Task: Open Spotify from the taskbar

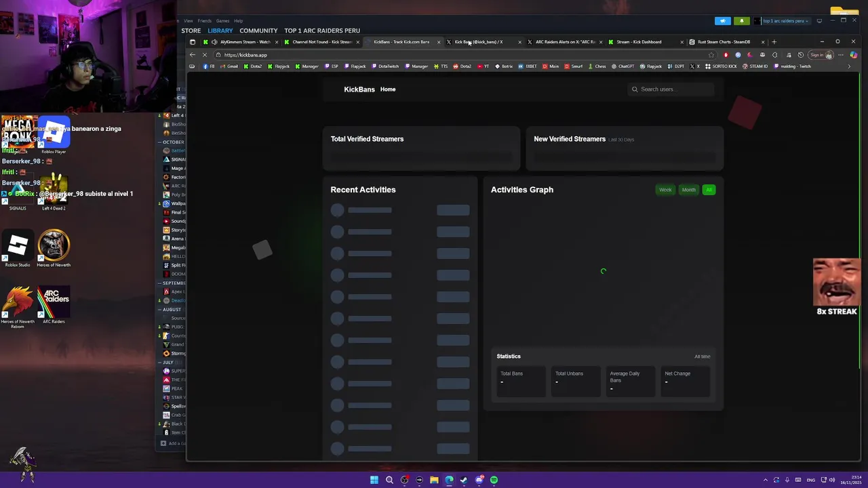Action: coord(494,480)
